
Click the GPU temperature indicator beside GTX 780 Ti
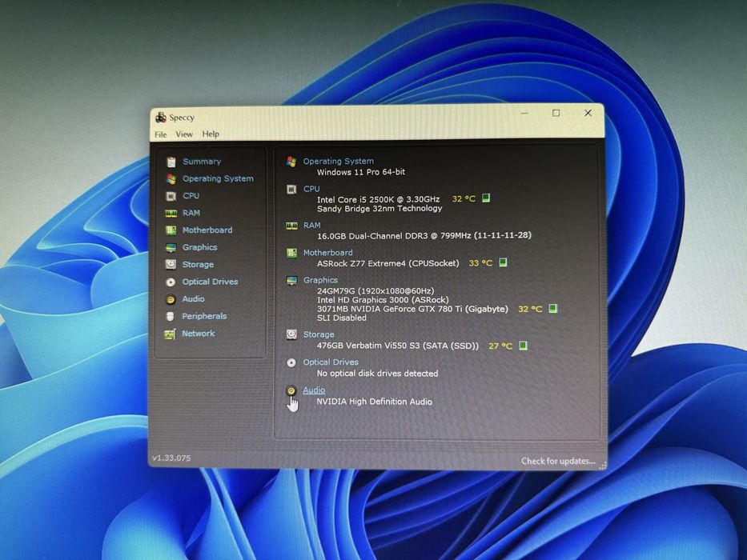552,309
